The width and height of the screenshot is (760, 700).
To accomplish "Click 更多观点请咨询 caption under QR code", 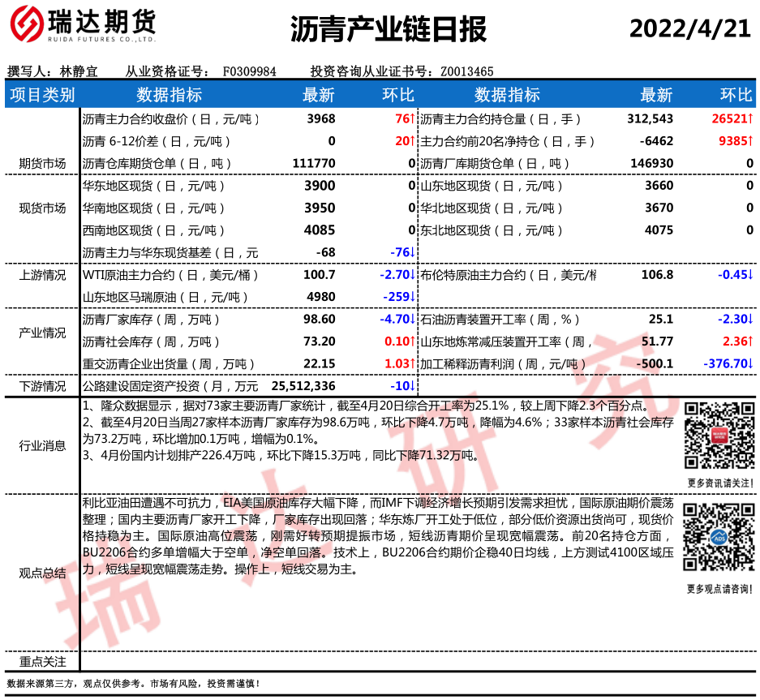I will coord(717,588).
